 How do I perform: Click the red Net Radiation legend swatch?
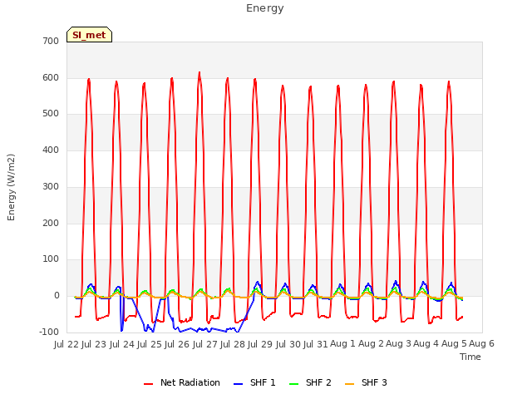[148, 384]
